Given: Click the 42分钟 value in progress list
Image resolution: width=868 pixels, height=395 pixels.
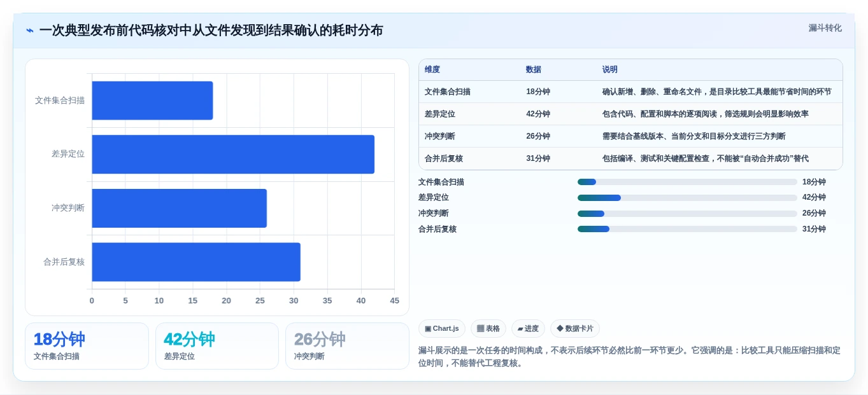Looking at the screenshot, I should pyautogui.click(x=814, y=198).
